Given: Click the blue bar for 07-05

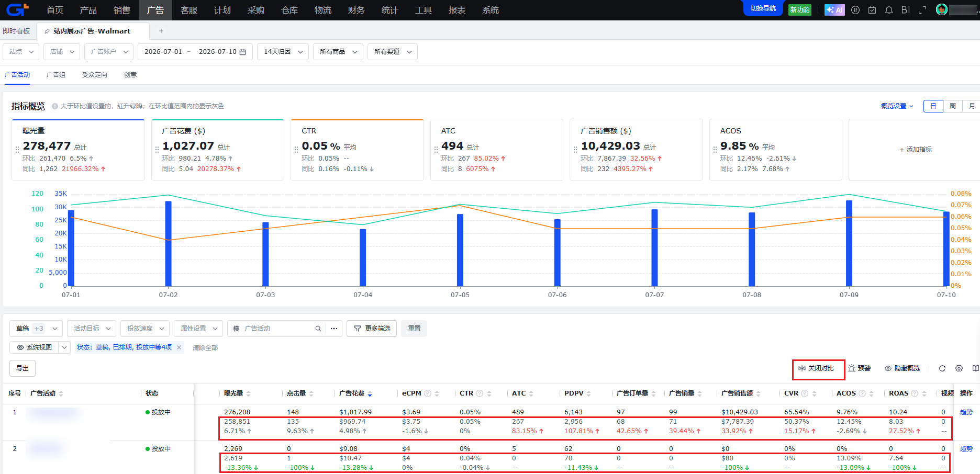Looking at the screenshot, I should pyautogui.click(x=460, y=250).
